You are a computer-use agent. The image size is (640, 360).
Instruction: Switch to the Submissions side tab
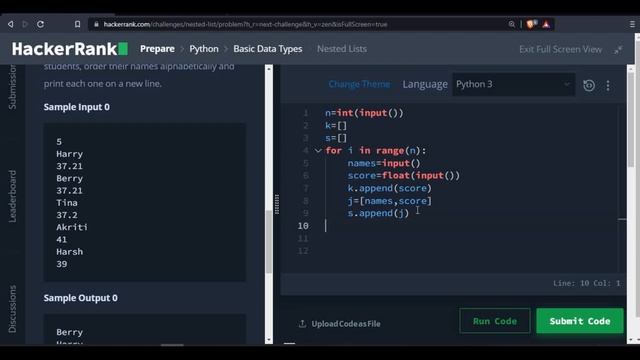click(12, 87)
